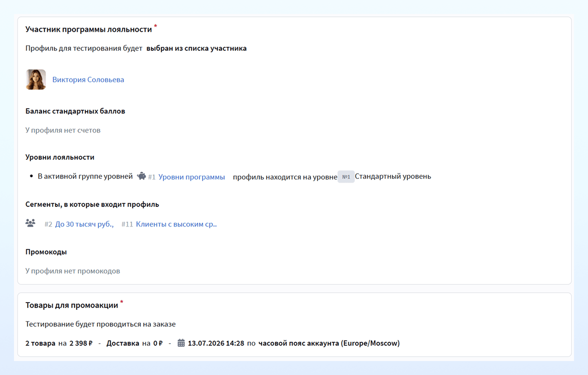The height and width of the screenshot is (375, 588).
Task: Click the calendar icon by order date
Action: (182, 343)
